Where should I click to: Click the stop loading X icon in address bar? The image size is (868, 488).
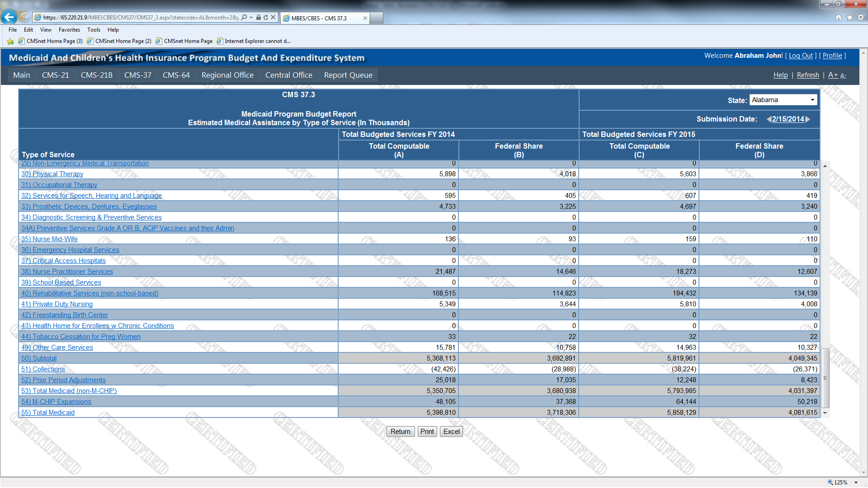pos(273,18)
